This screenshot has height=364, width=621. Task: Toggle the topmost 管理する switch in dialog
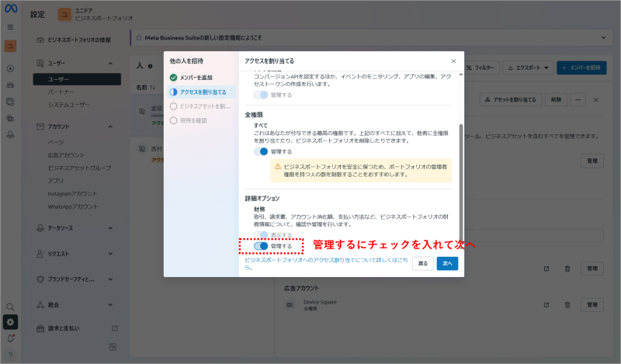pos(261,95)
